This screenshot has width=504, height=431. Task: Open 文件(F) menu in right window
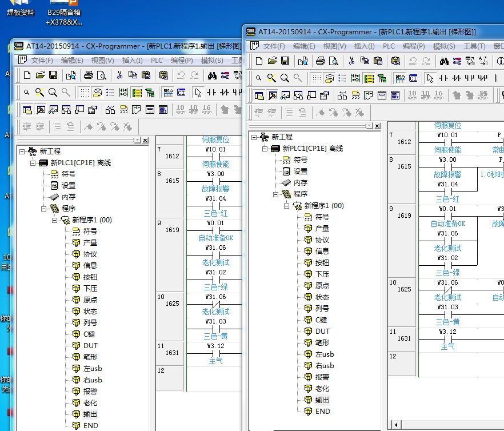tap(274, 46)
